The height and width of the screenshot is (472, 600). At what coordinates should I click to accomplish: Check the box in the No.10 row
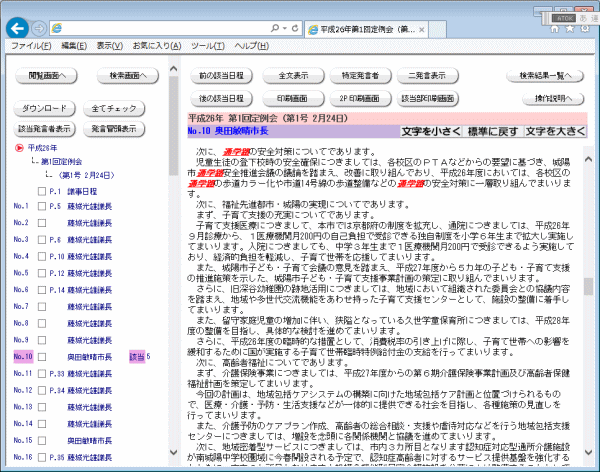(x=42, y=357)
